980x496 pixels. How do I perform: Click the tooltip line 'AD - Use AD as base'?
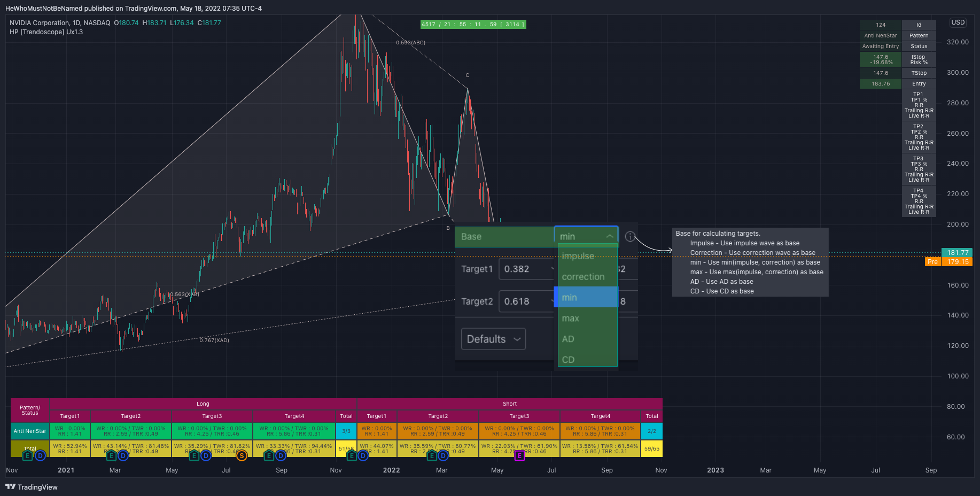click(x=721, y=282)
